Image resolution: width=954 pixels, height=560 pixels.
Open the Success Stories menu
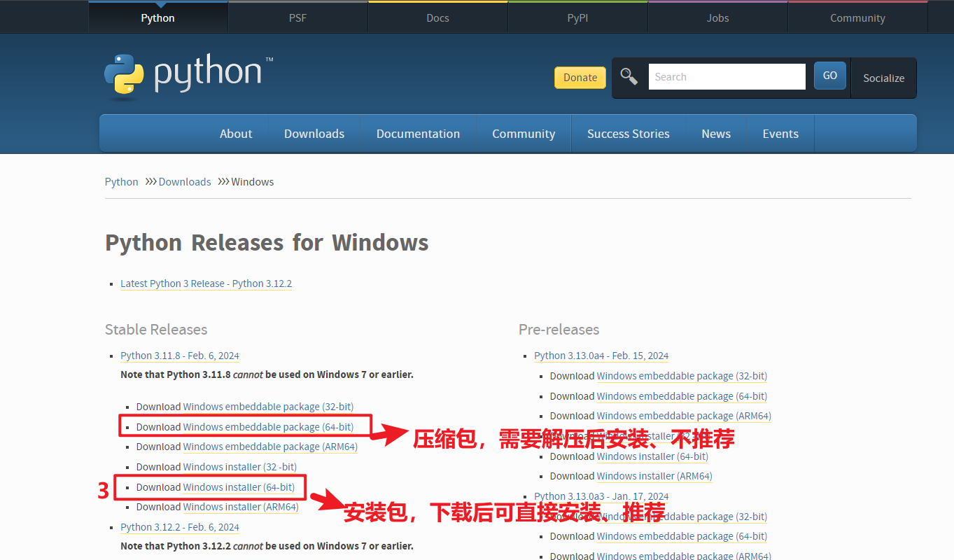(629, 134)
